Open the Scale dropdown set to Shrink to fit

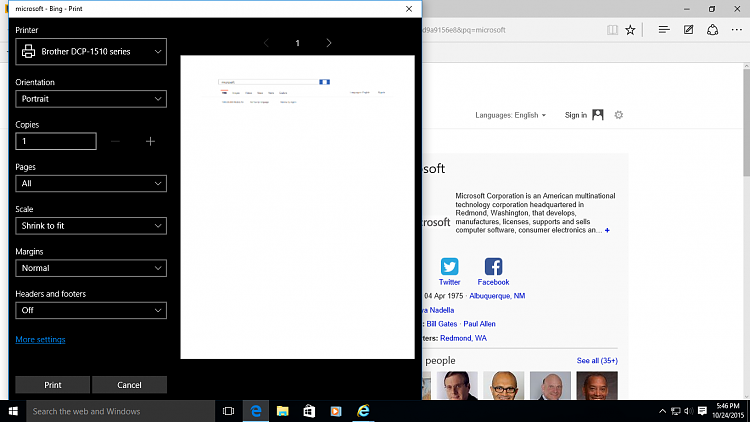(x=91, y=226)
